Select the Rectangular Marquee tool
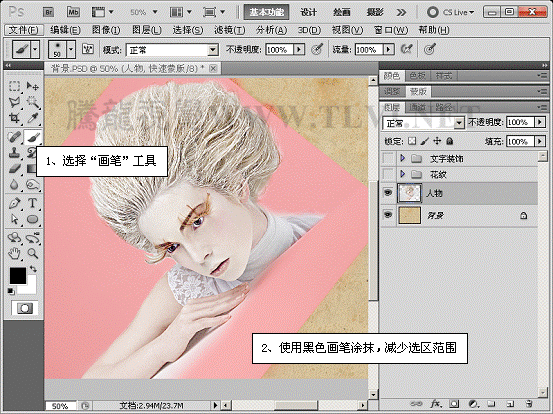 click(x=14, y=86)
